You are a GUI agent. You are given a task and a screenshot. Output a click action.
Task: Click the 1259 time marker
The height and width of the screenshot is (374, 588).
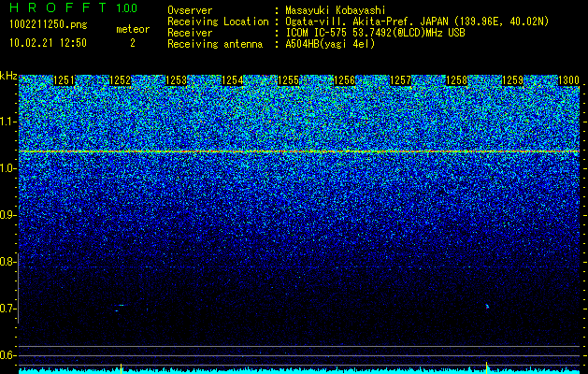512,80
